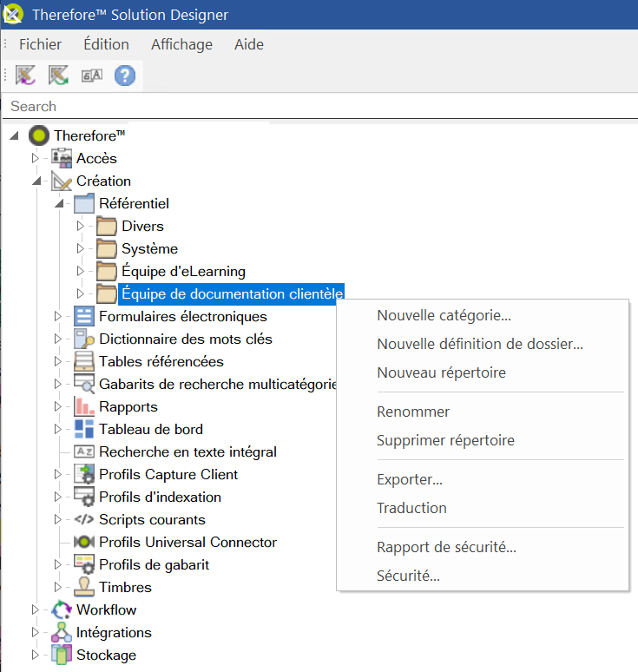Screen dimensions: 638x672
Task: Select Supprimer répertoire menu entry
Action: click(x=483, y=440)
